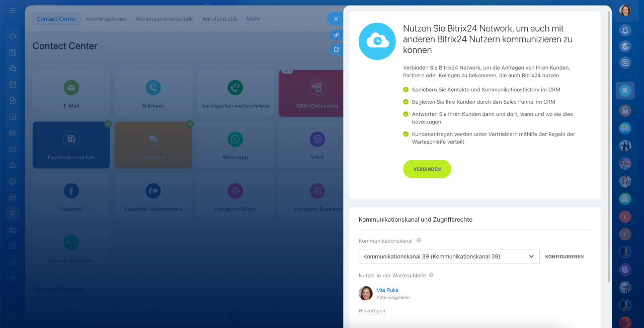Copy link with the chain icon button
This screenshot has height=328, width=644.
point(336,35)
